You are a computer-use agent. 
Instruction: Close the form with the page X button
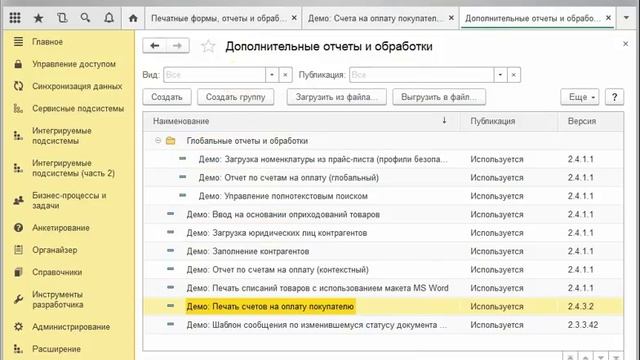tap(625, 43)
